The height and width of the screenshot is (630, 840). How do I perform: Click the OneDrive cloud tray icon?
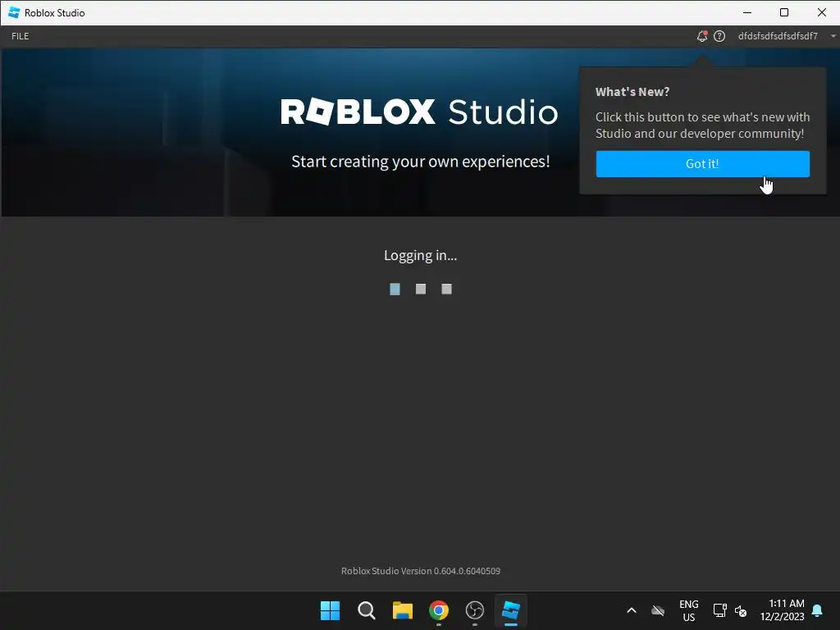pyautogui.click(x=658, y=610)
